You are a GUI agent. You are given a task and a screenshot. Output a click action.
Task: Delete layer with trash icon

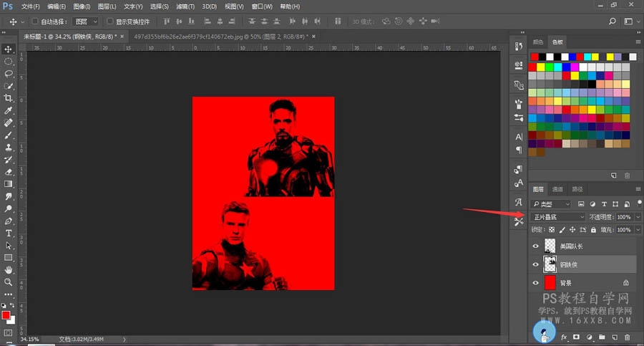pos(627,337)
